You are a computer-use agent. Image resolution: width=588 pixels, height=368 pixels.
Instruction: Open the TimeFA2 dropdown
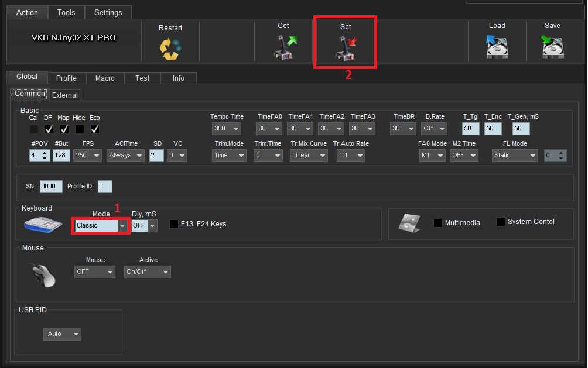[331, 129]
